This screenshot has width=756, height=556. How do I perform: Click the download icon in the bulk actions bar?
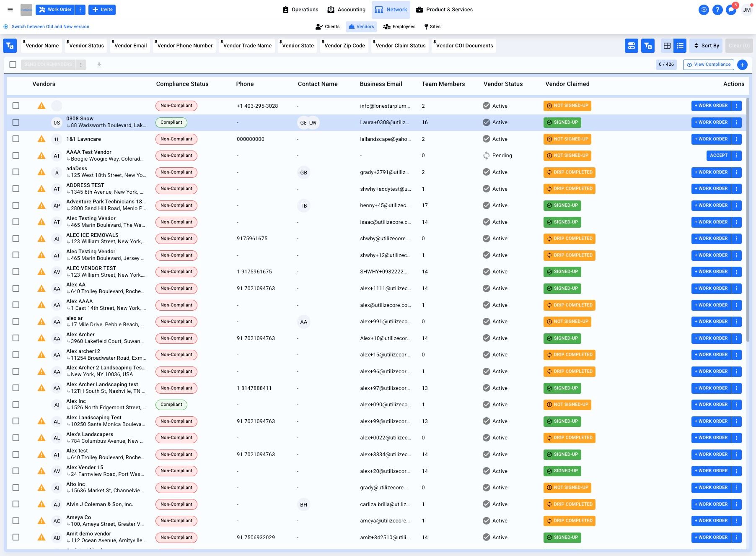pos(99,65)
